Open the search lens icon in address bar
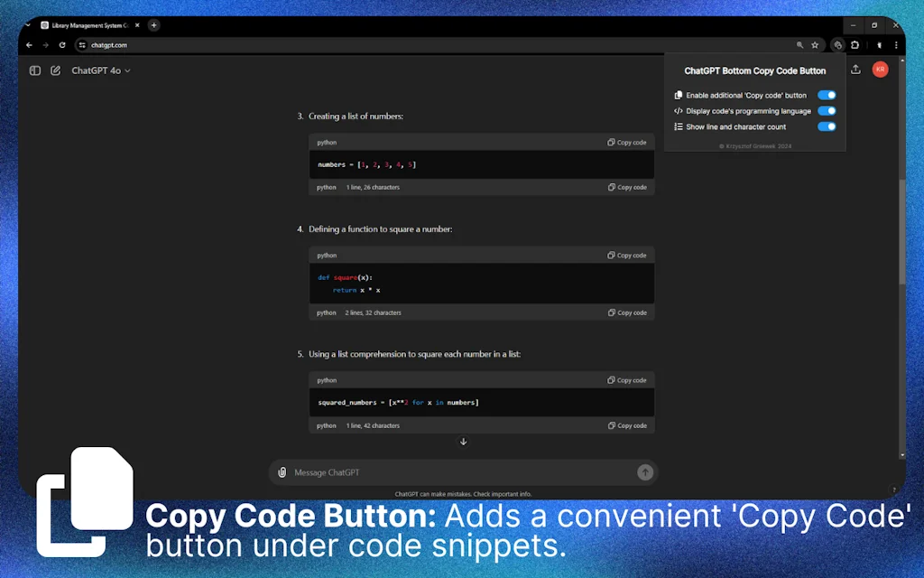This screenshot has width=924, height=578. click(x=799, y=44)
